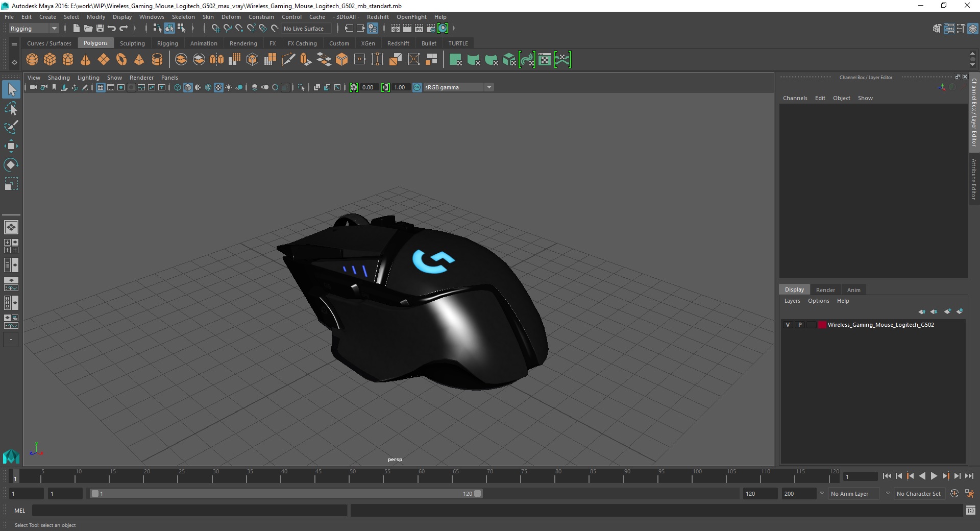Switch to the FX Caching shelf tab
Image resolution: width=980 pixels, height=531 pixels.
point(302,43)
